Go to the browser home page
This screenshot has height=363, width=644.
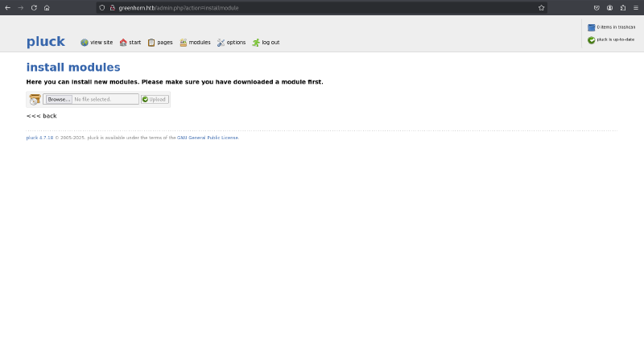[x=47, y=7]
